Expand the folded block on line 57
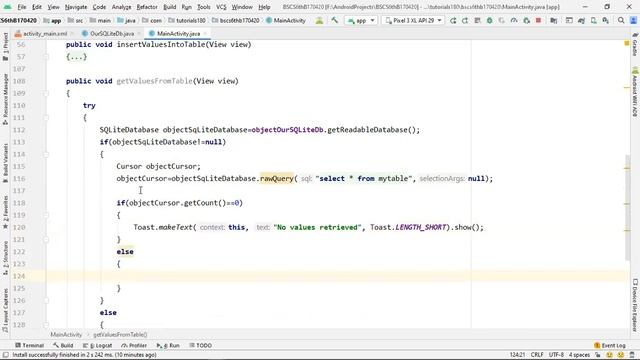Image resolution: width=640 pixels, height=360 pixels. tap(76, 57)
